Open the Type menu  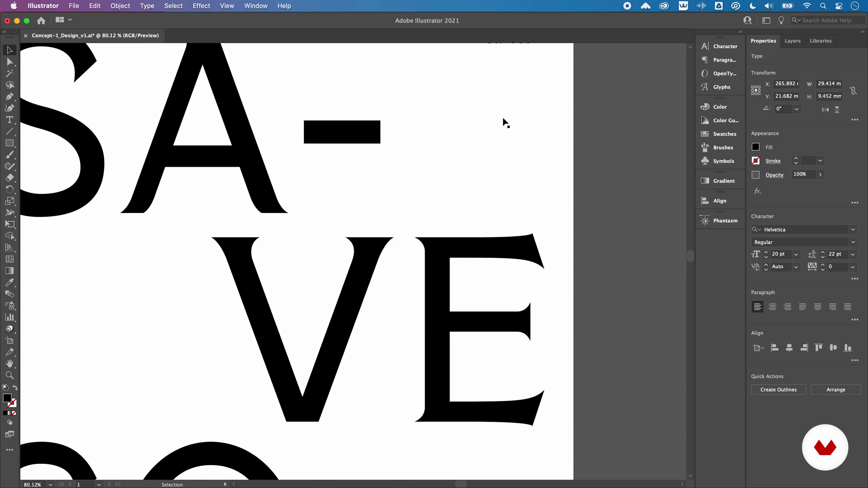(147, 6)
